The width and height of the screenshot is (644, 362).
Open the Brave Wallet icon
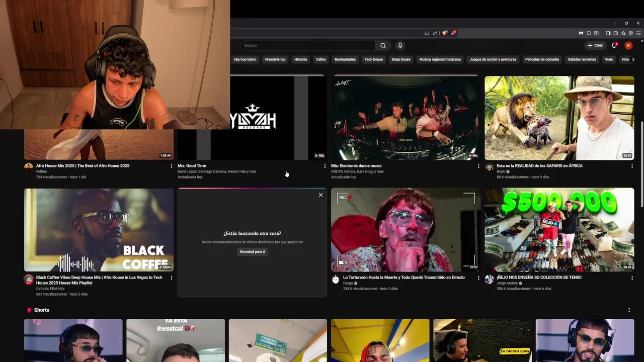[x=615, y=33]
